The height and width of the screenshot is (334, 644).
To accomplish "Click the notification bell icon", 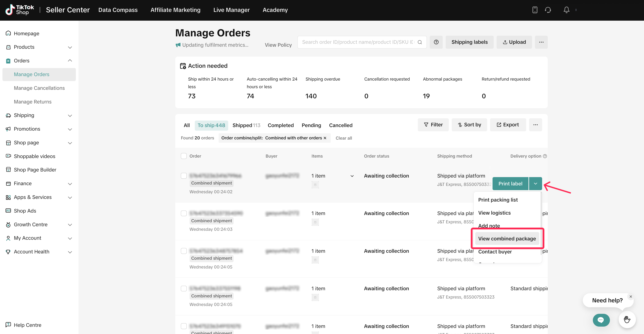I will (x=566, y=10).
